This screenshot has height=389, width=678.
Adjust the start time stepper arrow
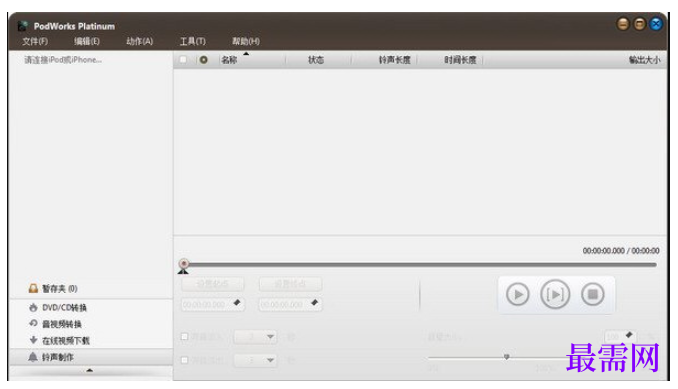(x=237, y=303)
